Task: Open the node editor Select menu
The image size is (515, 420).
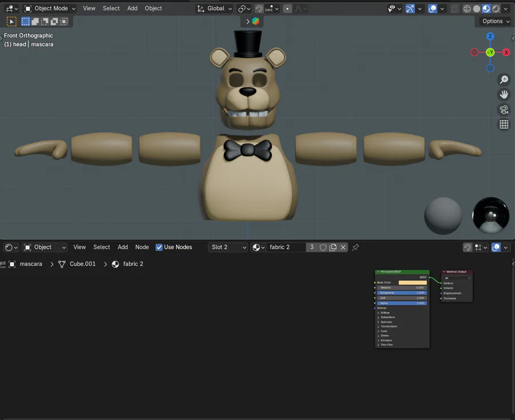Action: (x=101, y=247)
